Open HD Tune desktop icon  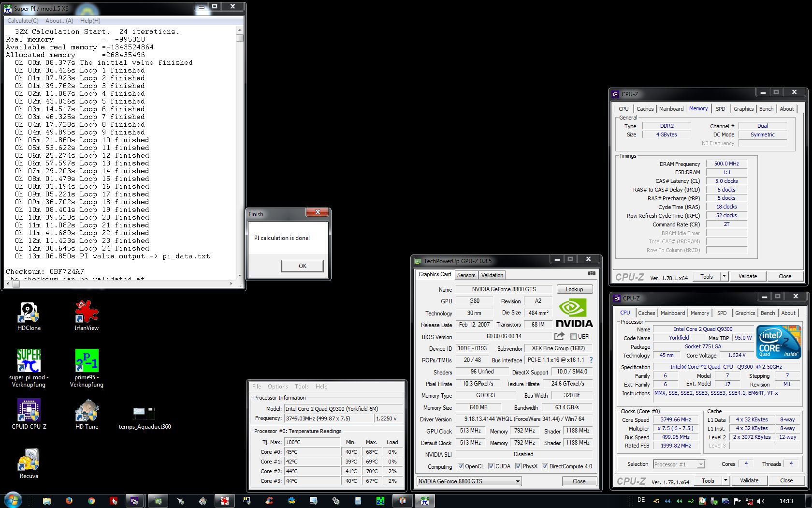coord(87,415)
